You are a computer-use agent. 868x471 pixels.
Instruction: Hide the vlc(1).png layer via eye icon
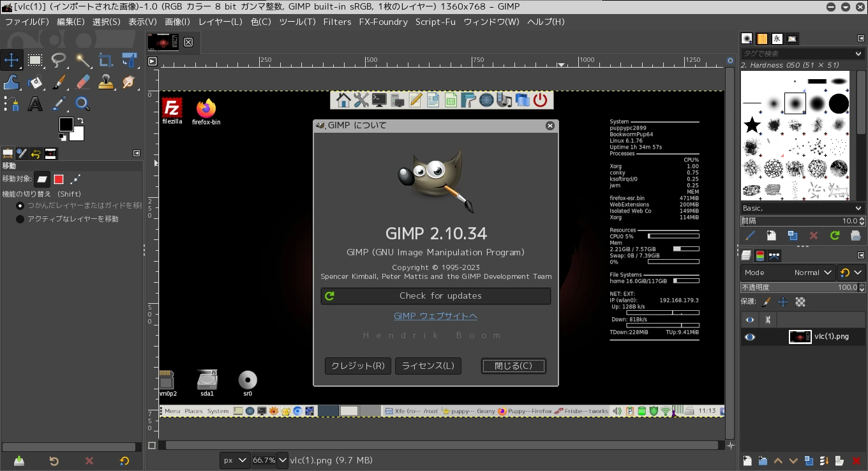point(750,337)
